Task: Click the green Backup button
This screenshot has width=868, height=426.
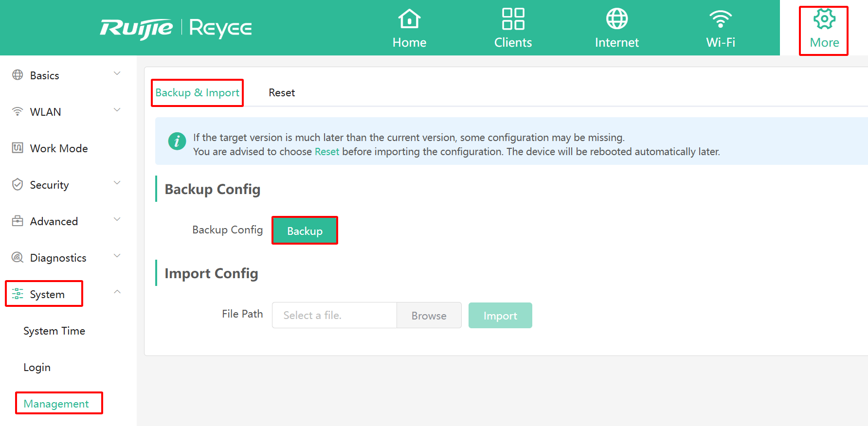Action: [305, 231]
